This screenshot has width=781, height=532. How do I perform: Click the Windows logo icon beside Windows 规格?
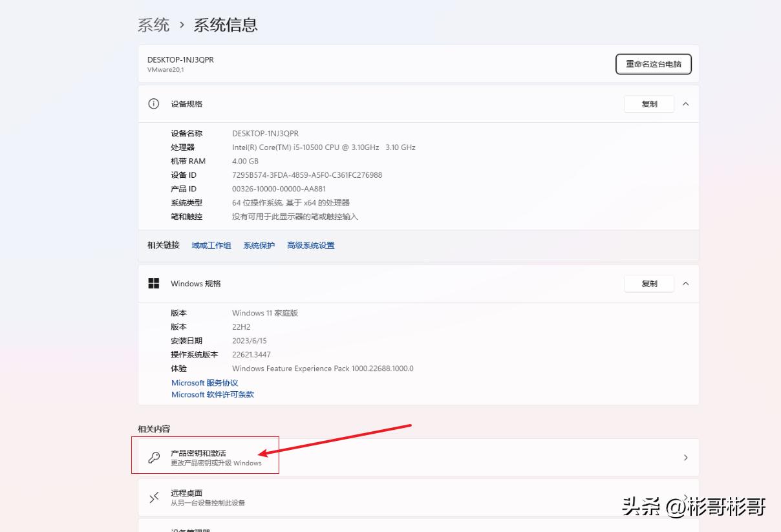tap(154, 283)
